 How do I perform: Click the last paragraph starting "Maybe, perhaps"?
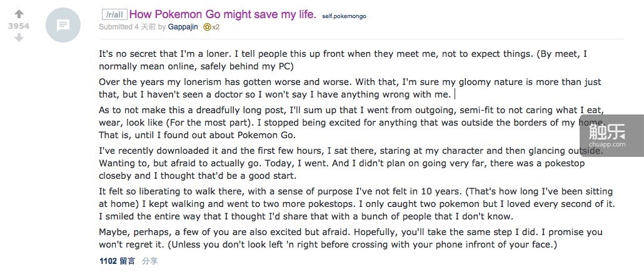[x=351, y=238]
